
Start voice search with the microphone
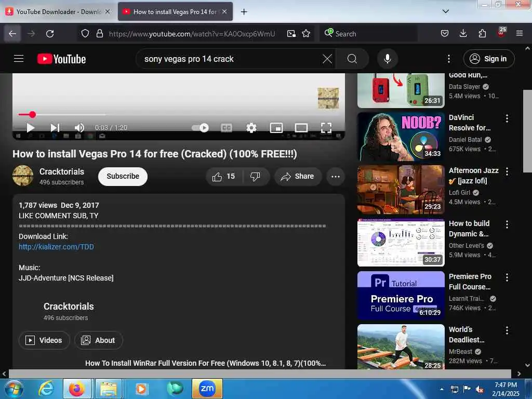pyautogui.click(x=387, y=59)
